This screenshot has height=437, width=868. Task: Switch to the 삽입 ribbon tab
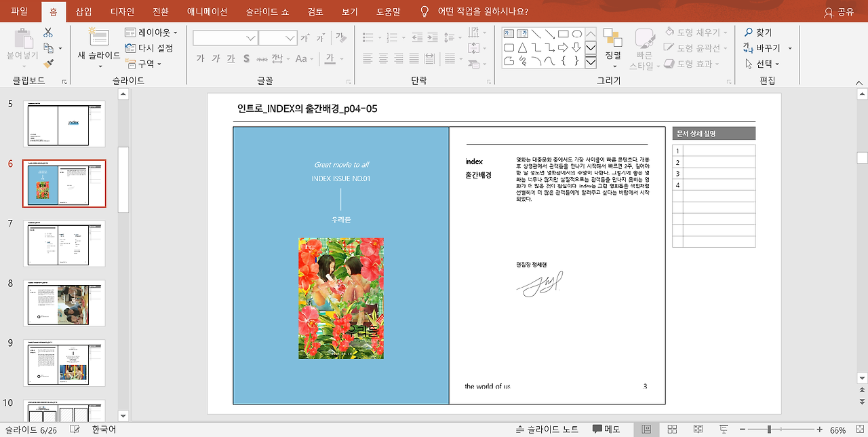83,11
